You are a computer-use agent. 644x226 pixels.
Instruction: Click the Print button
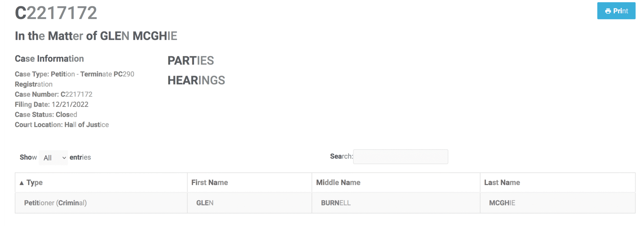616,11
